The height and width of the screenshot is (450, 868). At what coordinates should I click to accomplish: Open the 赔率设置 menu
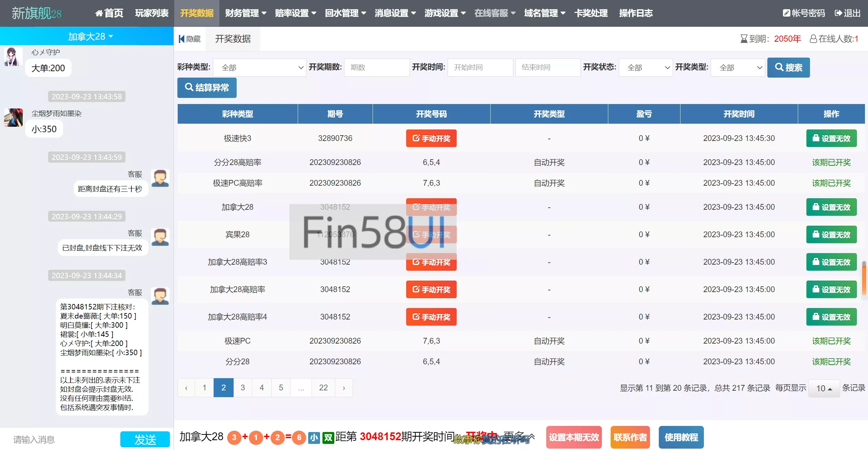(295, 13)
